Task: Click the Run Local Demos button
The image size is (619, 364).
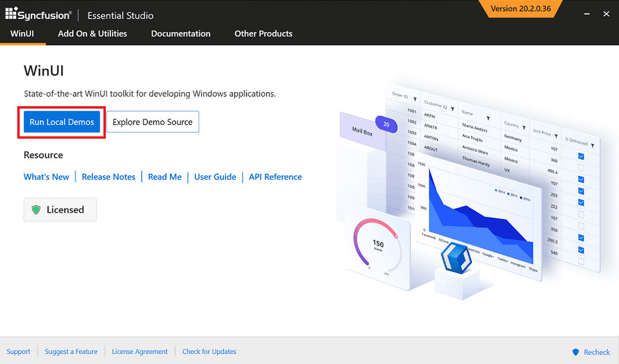Action: 61,122
